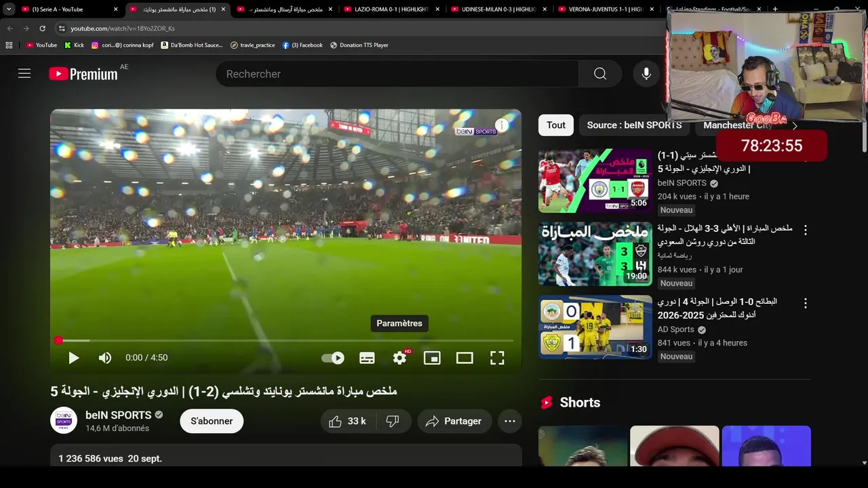This screenshot has width=868, height=488.
Task: Play the video
Action: (74, 358)
